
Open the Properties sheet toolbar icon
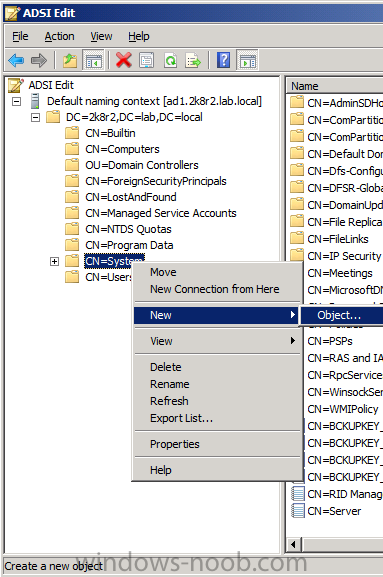147,60
